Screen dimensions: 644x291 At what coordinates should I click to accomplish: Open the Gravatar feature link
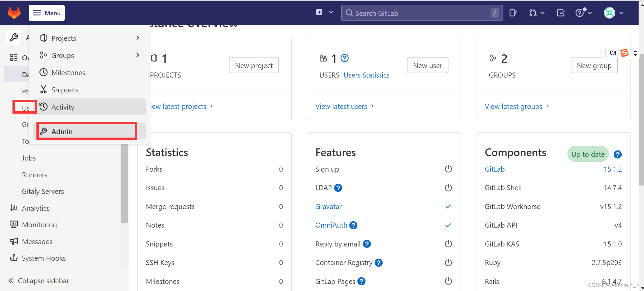pos(328,206)
